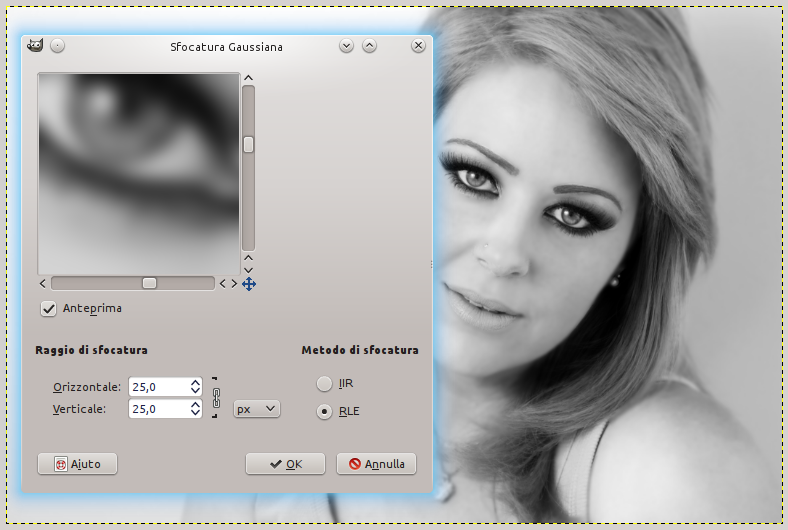Click the round window menu button beside Wilber
Screen dimensions: 788x530
coord(57,46)
